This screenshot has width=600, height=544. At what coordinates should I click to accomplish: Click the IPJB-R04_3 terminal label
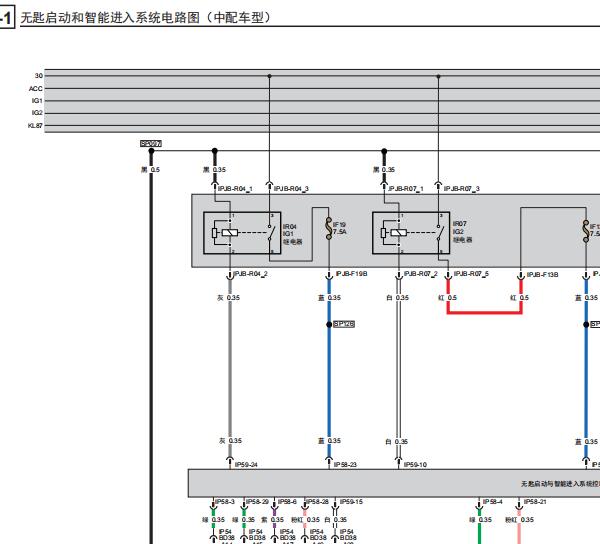[x=291, y=188]
